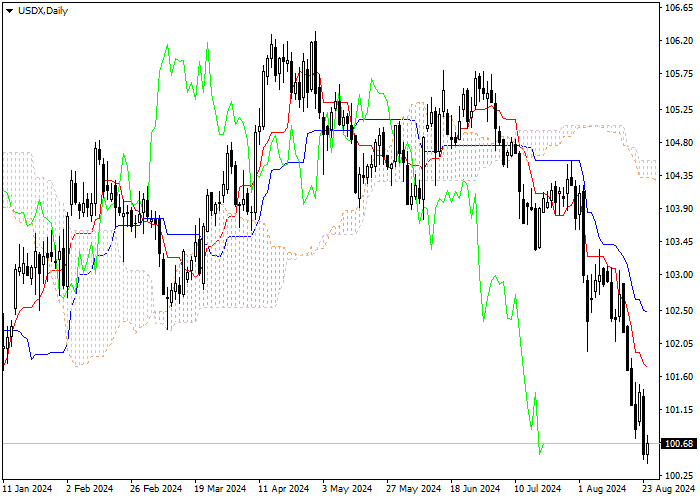Click the 106.20 price axis label
Viewport: 700px width, 500px height.
679,41
